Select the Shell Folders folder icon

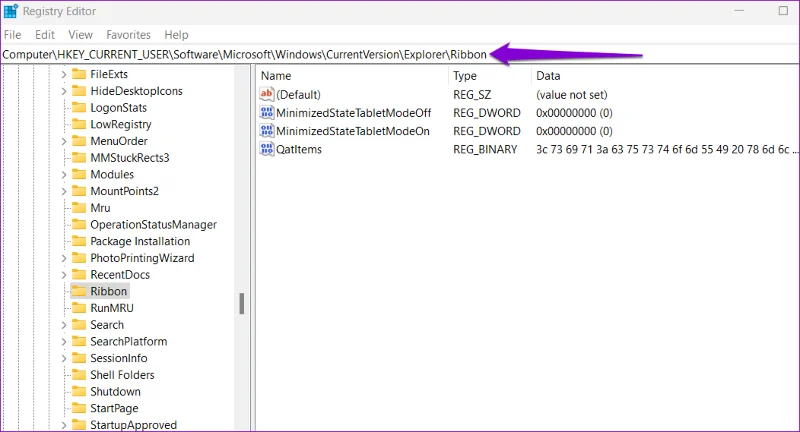(79, 375)
